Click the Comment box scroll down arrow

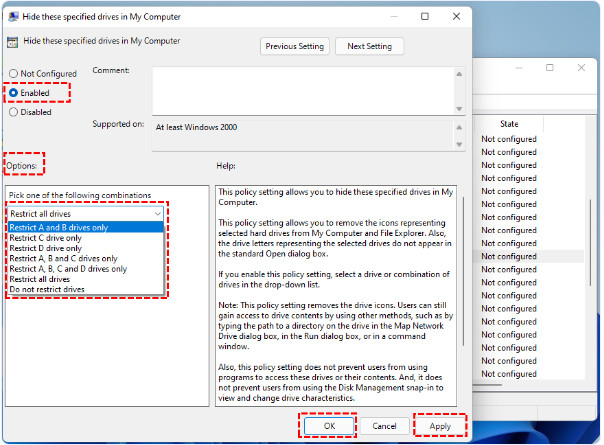click(459, 109)
